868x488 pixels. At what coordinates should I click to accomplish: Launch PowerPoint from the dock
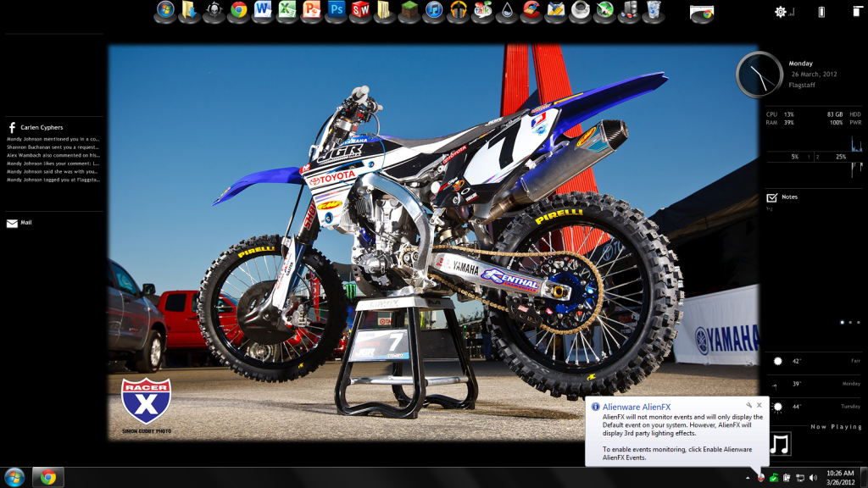(312, 10)
